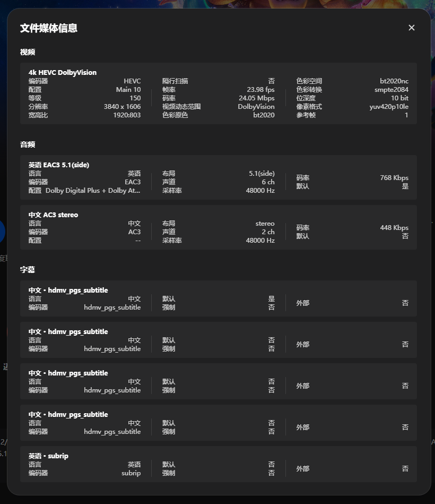Select the 英语 EAC3 5.1(side) audio track heading
The image size is (435, 504).
[59, 165]
